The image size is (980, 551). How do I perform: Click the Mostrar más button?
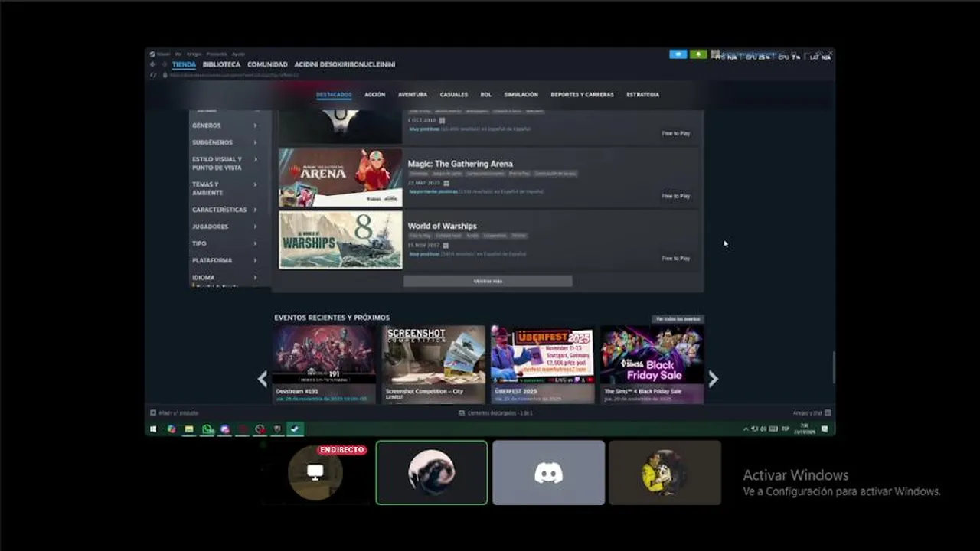point(488,281)
